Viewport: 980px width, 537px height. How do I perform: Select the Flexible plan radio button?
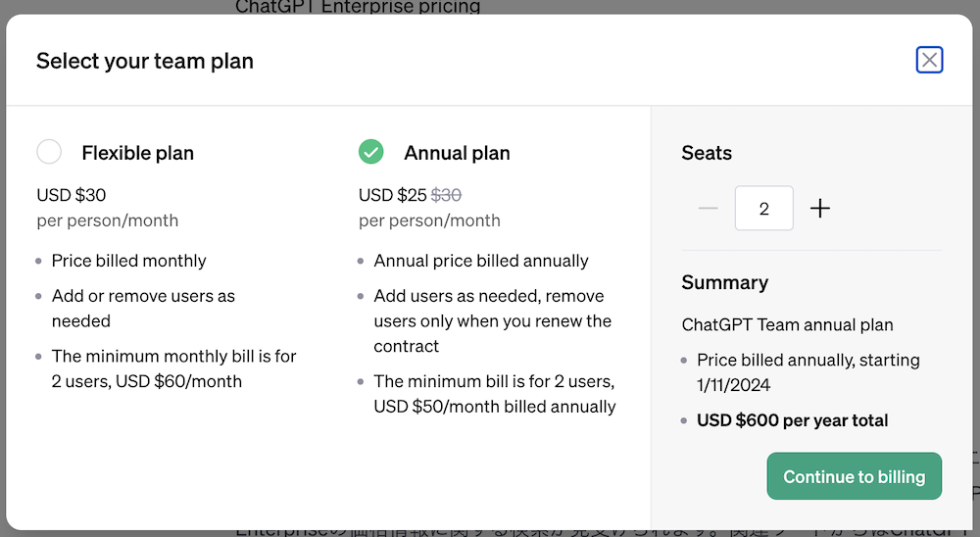[x=49, y=152]
